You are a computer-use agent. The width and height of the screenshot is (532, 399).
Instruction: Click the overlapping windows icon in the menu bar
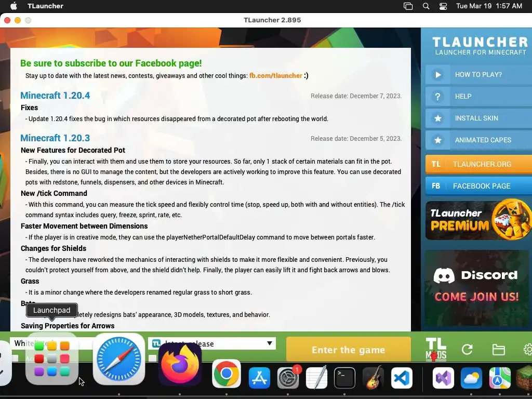point(408,6)
